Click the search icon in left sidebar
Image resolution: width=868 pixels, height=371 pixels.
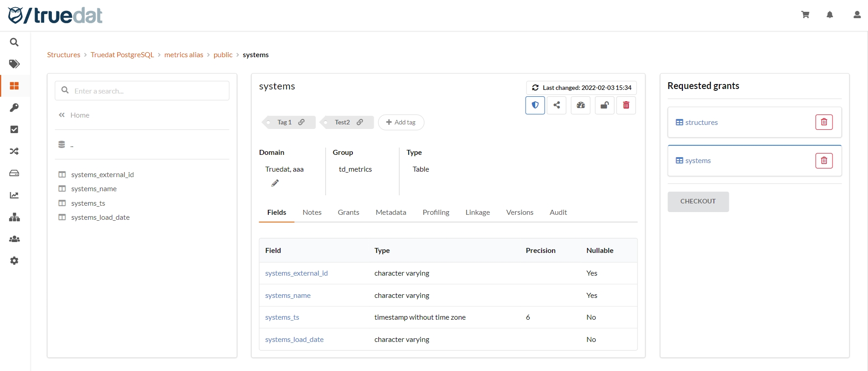click(x=15, y=42)
